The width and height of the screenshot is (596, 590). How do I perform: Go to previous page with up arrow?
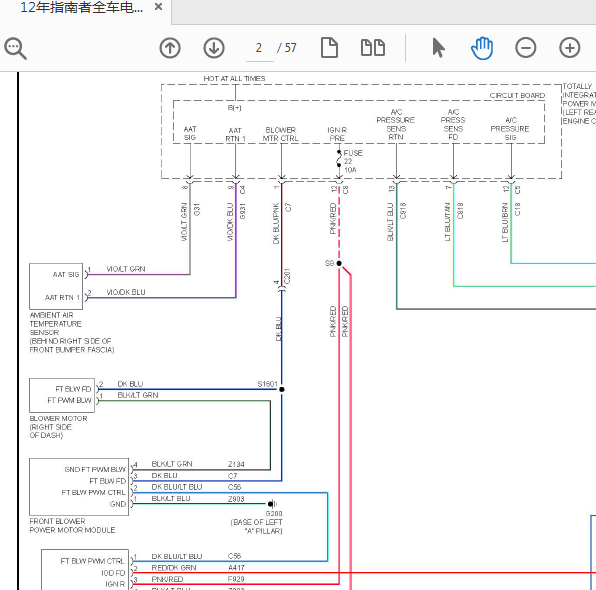pyautogui.click(x=170, y=48)
